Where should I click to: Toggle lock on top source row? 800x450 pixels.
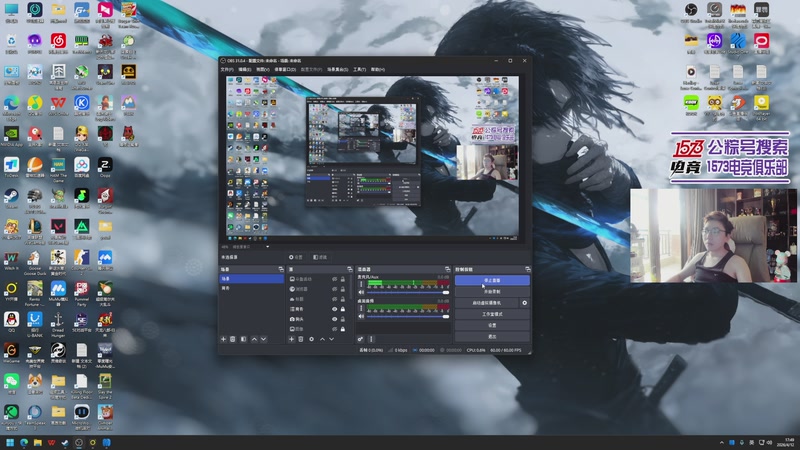pyautogui.click(x=343, y=279)
